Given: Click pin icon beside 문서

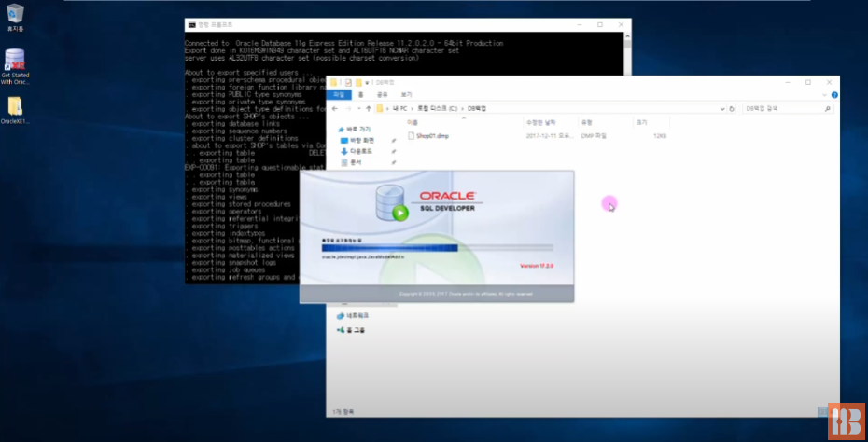Looking at the screenshot, I should 393,162.
